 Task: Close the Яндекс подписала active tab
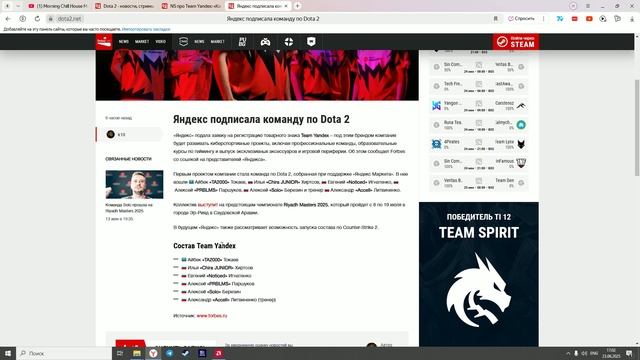(x=286, y=6)
